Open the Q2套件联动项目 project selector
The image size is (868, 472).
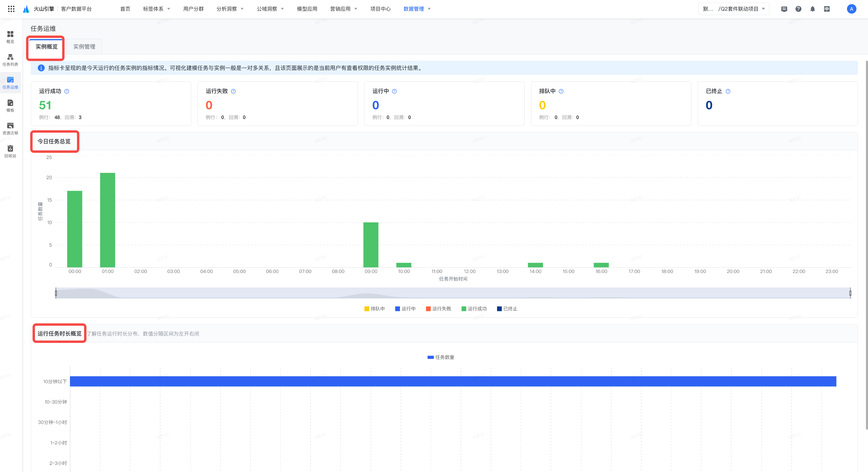tap(734, 9)
